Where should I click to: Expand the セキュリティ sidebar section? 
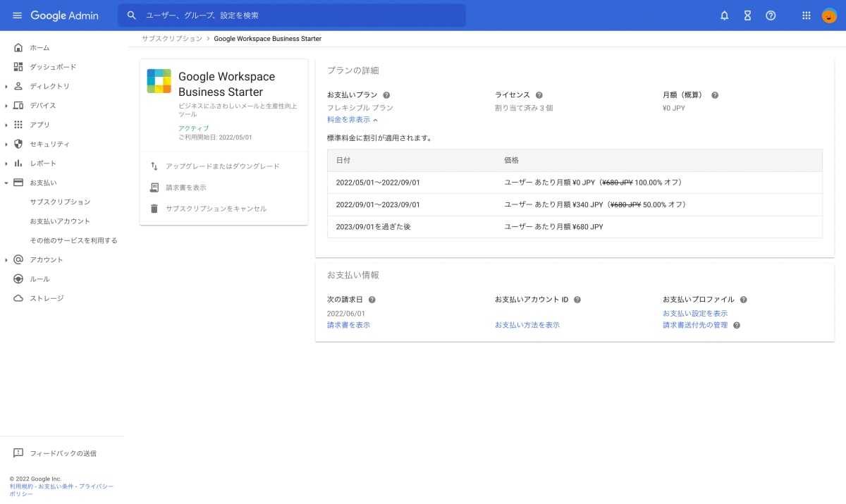[x=6, y=144]
